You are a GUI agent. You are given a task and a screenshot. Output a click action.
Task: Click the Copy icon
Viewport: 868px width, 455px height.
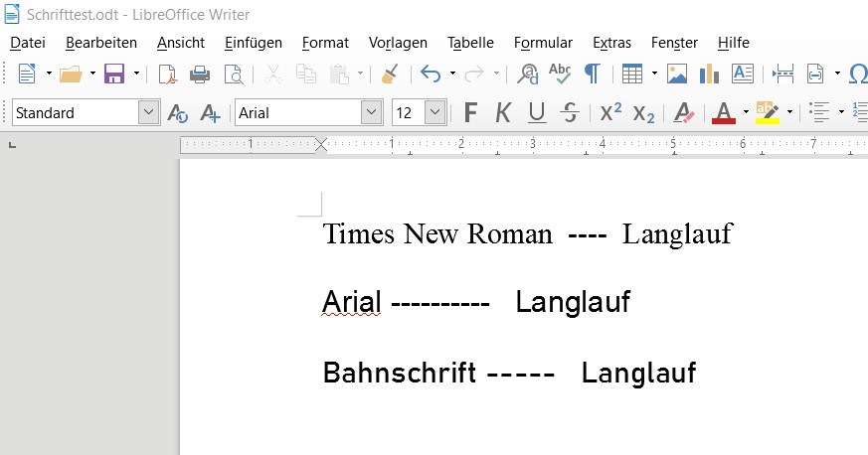tap(305, 74)
